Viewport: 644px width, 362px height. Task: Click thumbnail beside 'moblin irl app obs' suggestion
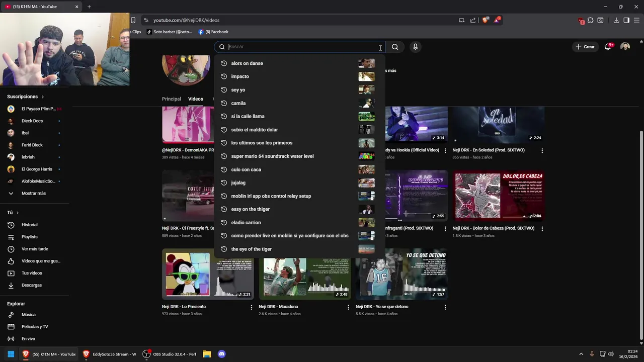366,196
